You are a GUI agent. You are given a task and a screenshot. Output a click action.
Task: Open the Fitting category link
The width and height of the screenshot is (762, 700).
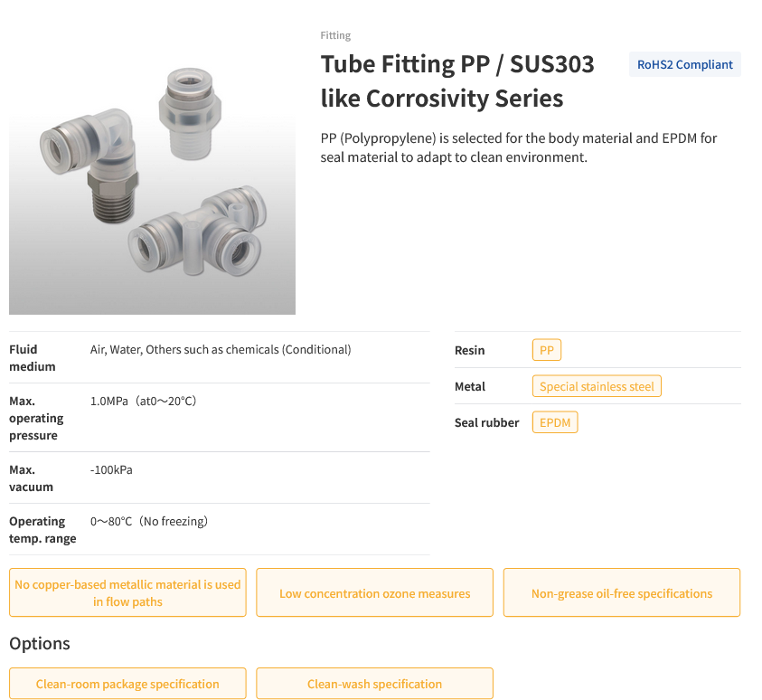(334, 35)
